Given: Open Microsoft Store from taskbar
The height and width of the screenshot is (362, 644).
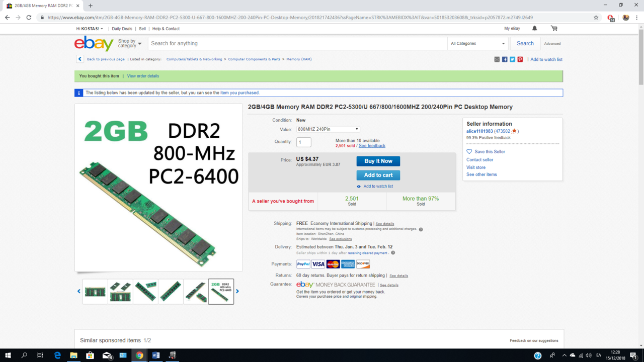Looking at the screenshot, I should click(90, 355).
